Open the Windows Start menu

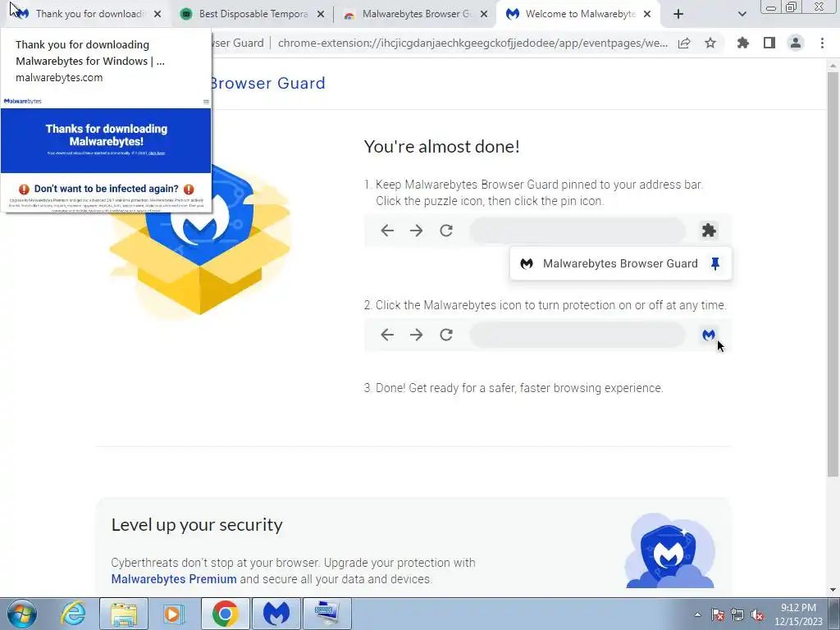21,614
